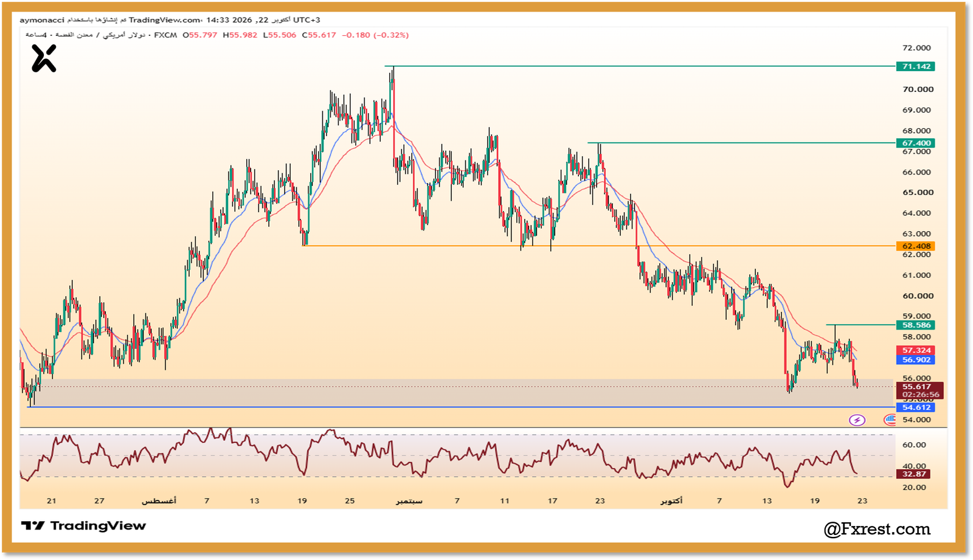Click the TradingView logo at bottom left
Image resolution: width=973 pixels, height=560 pixels.
[83, 526]
